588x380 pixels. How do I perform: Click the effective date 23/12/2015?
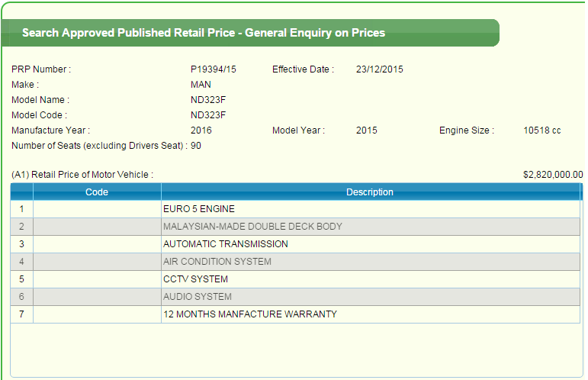point(380,69)
